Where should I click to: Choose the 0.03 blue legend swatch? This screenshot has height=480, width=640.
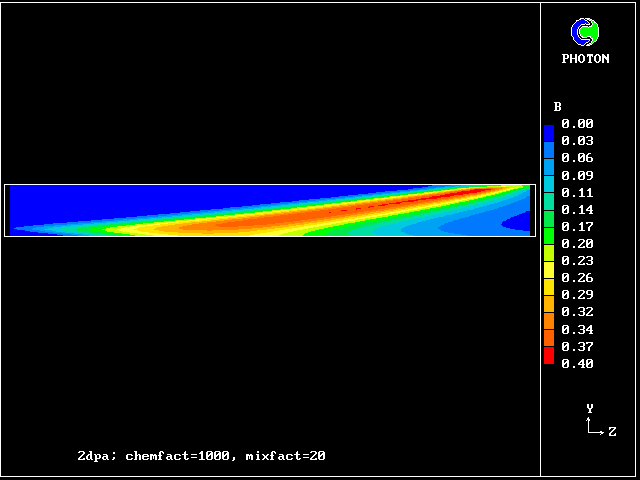[x=549, y=145]
